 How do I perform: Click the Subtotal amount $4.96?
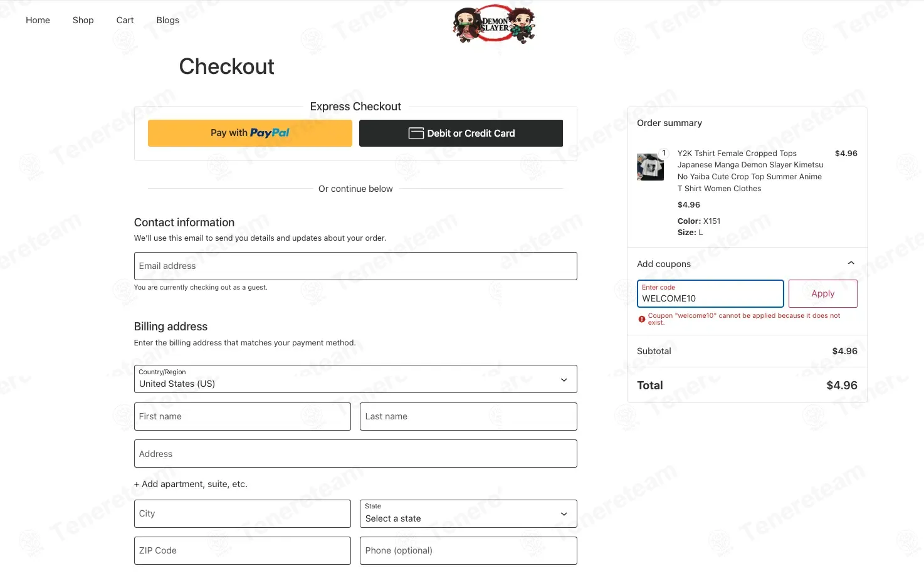coord(844,351)
